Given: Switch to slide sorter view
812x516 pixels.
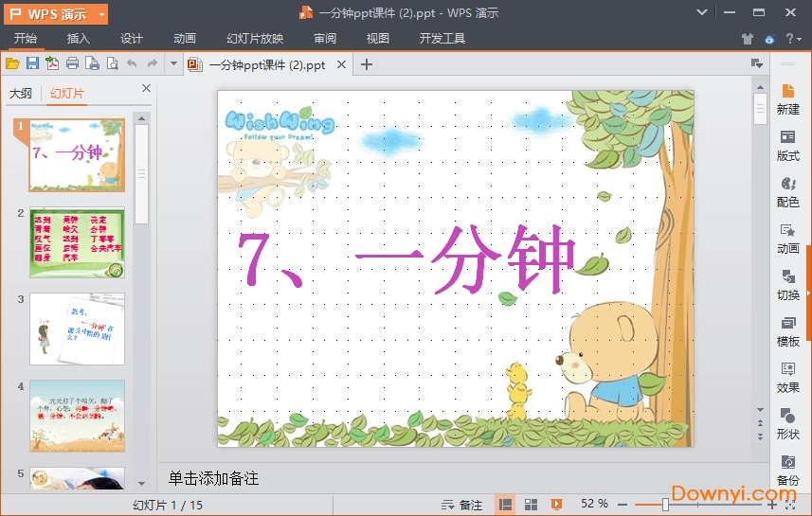Looking at the screenshot, I should tap(531, 505).
